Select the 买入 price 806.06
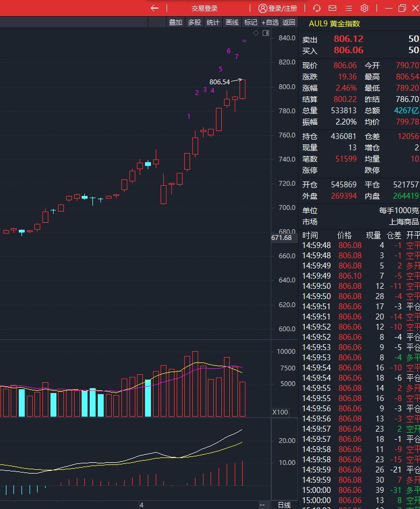The width and height of the screenshot is (420, 509). pyautogui.click(x=348, y=50)
